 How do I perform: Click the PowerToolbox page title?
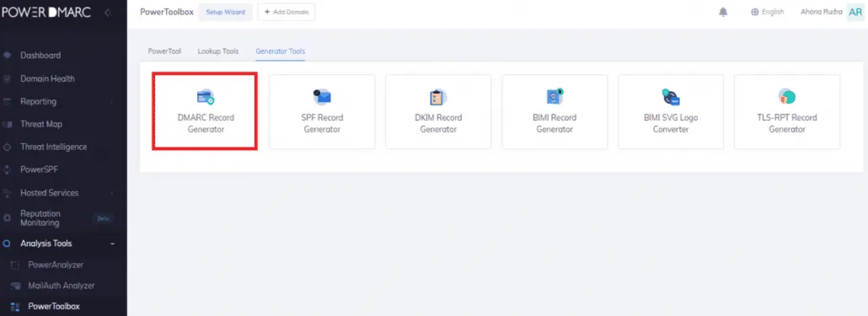167,12
